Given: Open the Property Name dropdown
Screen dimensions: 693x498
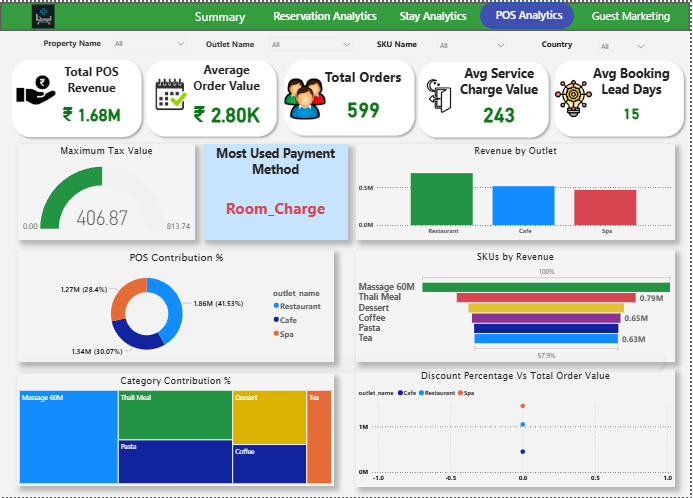Looking at the screenshot, I should coord(149,44).
